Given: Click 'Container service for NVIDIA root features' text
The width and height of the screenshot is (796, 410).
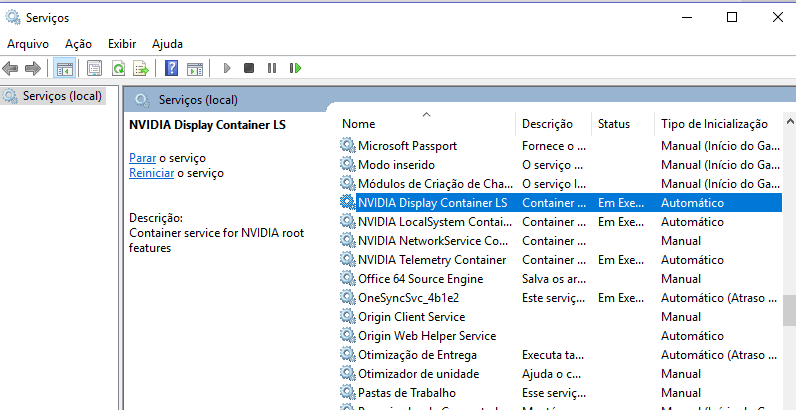Looking at the screenshot, I should (x=216, y=241).
